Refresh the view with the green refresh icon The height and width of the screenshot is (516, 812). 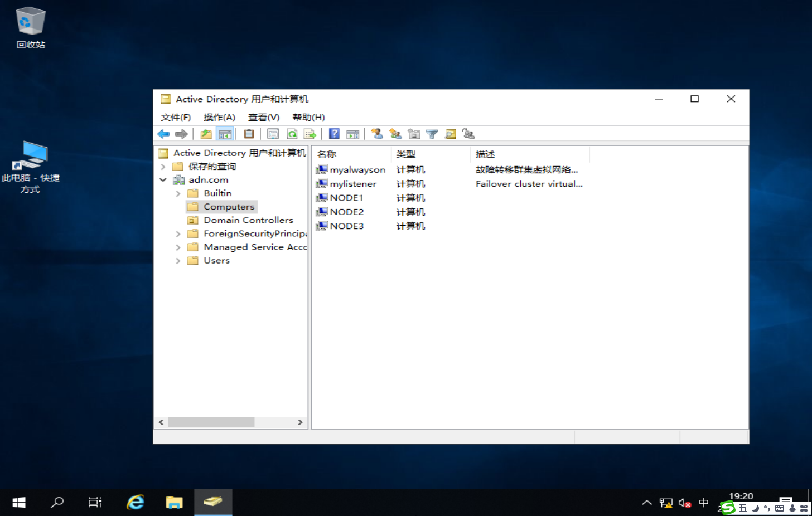click(292, 134)
